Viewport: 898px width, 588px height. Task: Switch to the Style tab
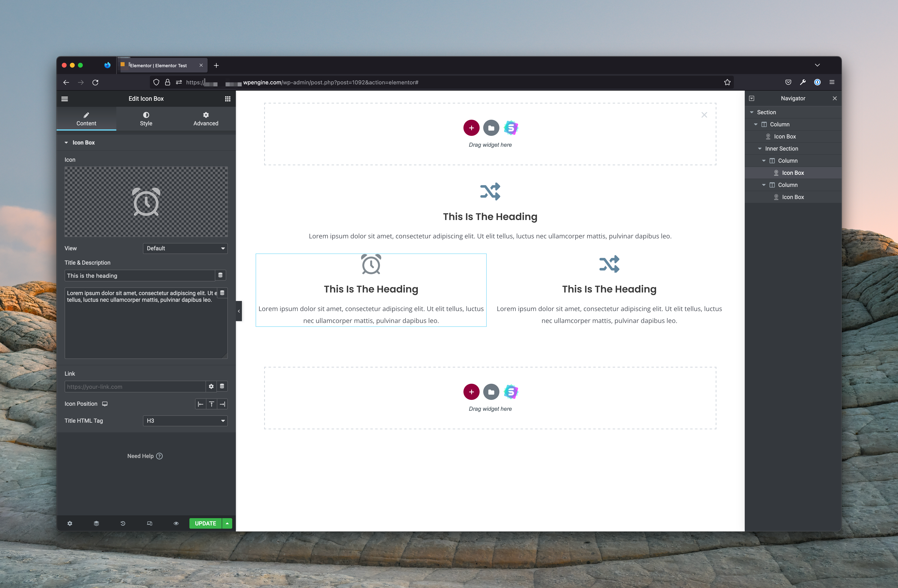pos(146,119)
